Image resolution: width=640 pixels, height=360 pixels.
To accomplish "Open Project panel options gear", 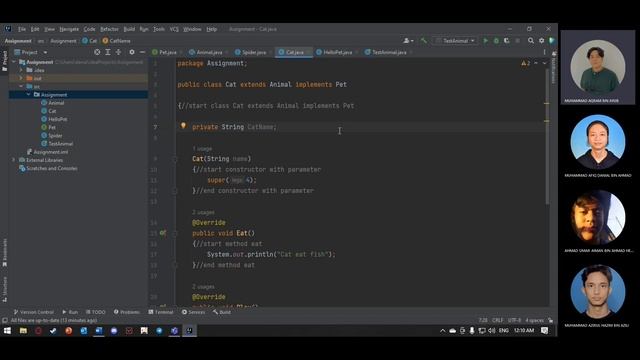I will coord(132,52).
